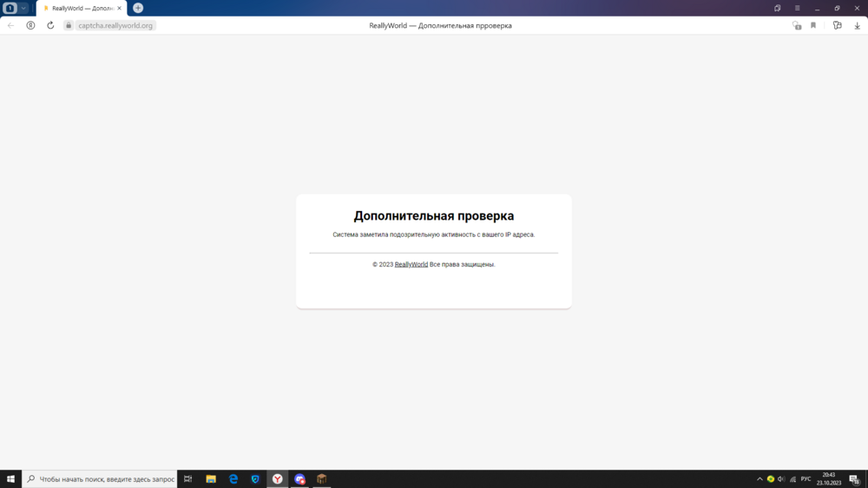Open Discord from the taskbar
868x488 pixels.
coord(299,479)
